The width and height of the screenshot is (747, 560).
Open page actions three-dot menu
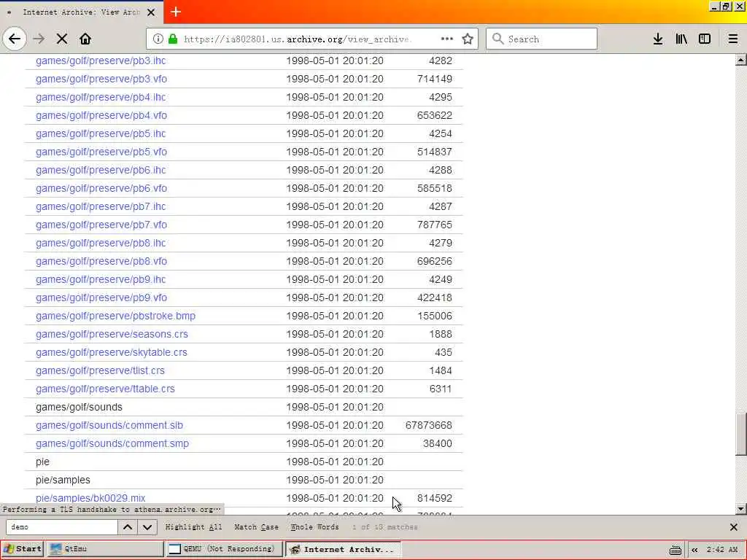447,39
